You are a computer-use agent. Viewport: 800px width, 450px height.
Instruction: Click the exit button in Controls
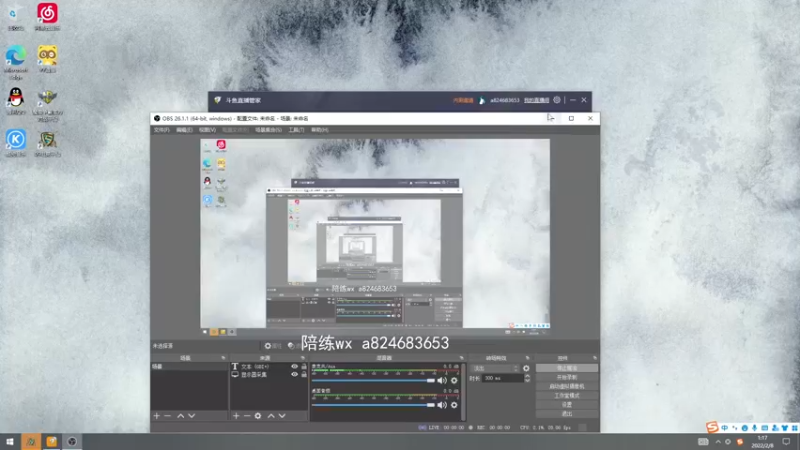567,414
